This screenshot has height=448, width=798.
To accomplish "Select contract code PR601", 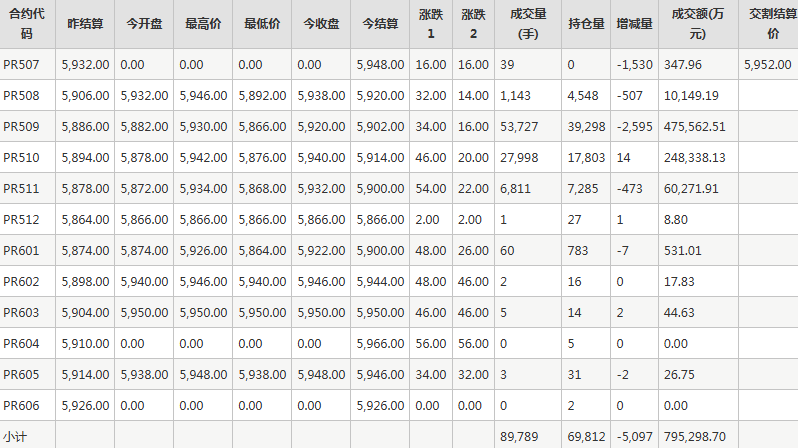I will tap(21, 251).
